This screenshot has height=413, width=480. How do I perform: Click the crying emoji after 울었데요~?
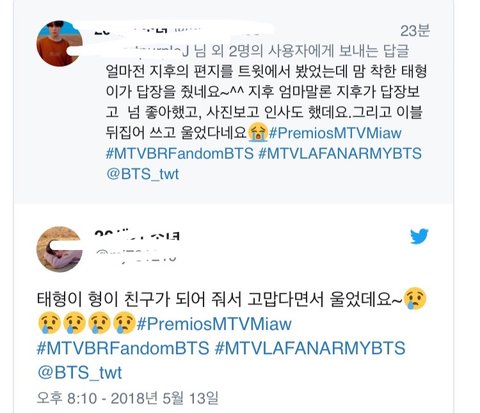(x=415, y=298)
